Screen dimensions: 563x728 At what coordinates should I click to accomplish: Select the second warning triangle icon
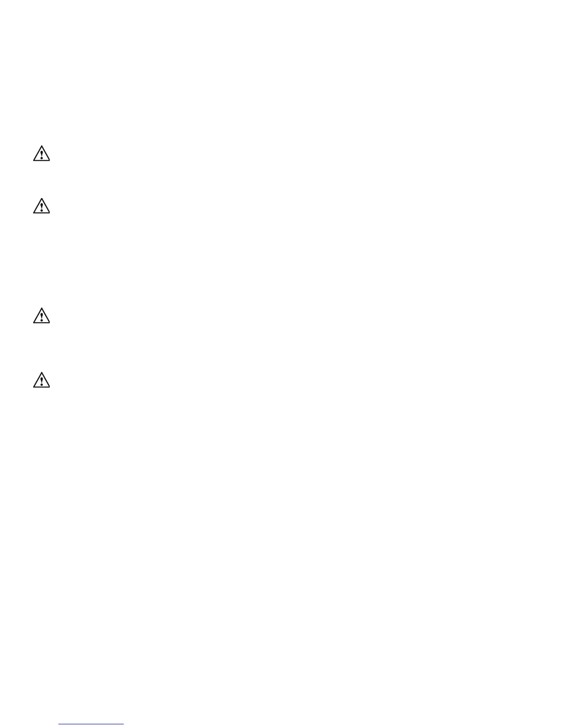coord(41,206)
